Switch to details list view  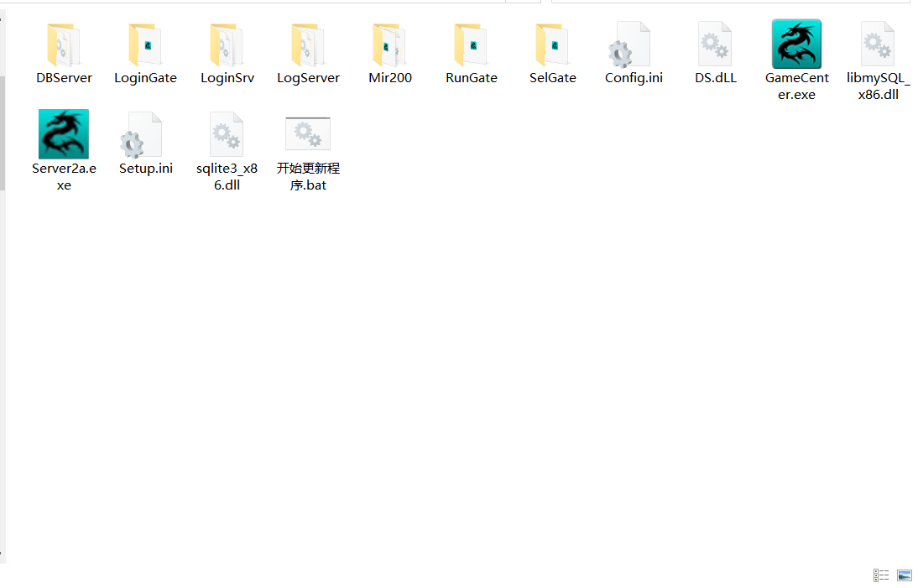coord(881,575)
